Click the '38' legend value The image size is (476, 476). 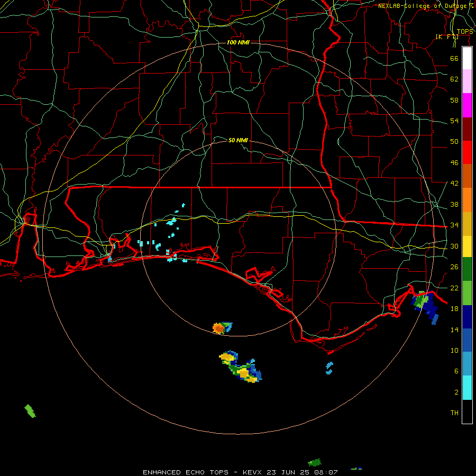[x=454, y=204]
